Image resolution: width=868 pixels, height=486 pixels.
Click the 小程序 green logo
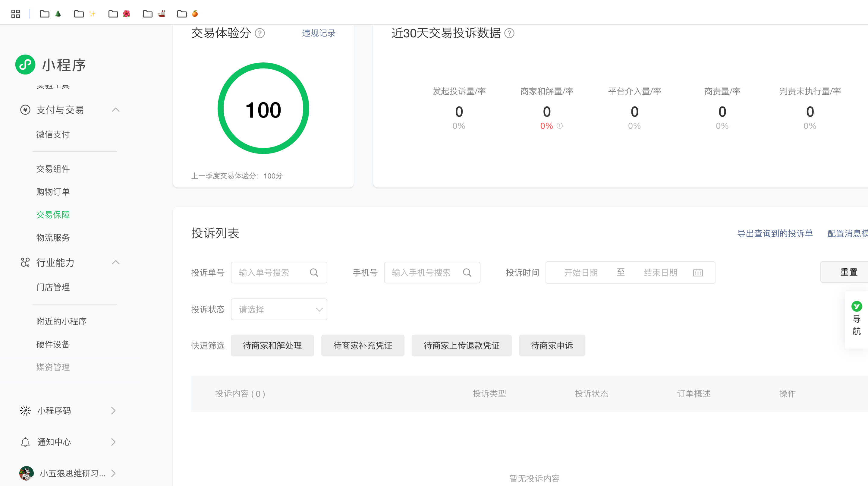[x=25, y=65]
